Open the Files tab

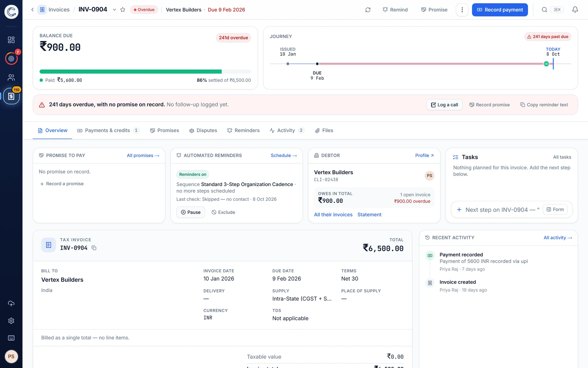[324, 130]
